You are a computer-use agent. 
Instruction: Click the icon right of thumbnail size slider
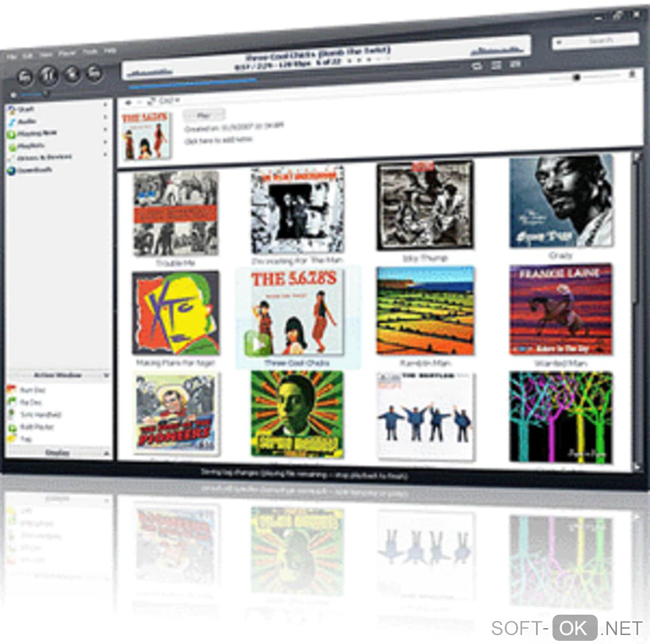coord(632,75)
